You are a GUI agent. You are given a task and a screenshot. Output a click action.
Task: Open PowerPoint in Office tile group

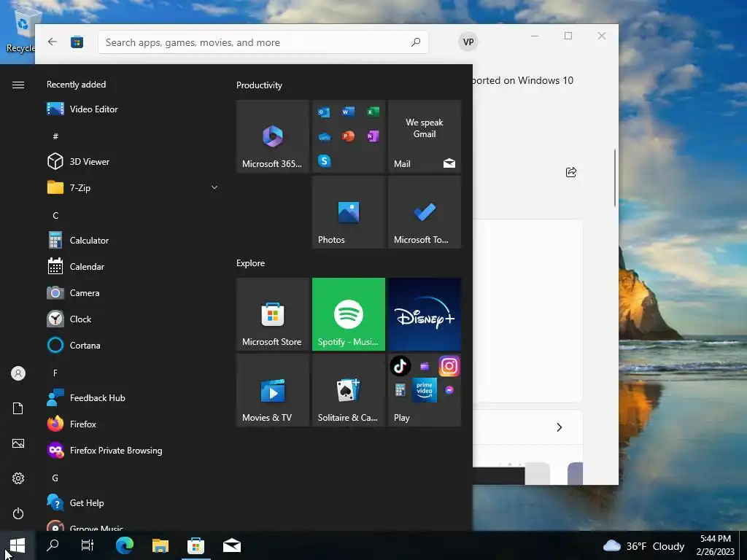[x=348, y=136]
